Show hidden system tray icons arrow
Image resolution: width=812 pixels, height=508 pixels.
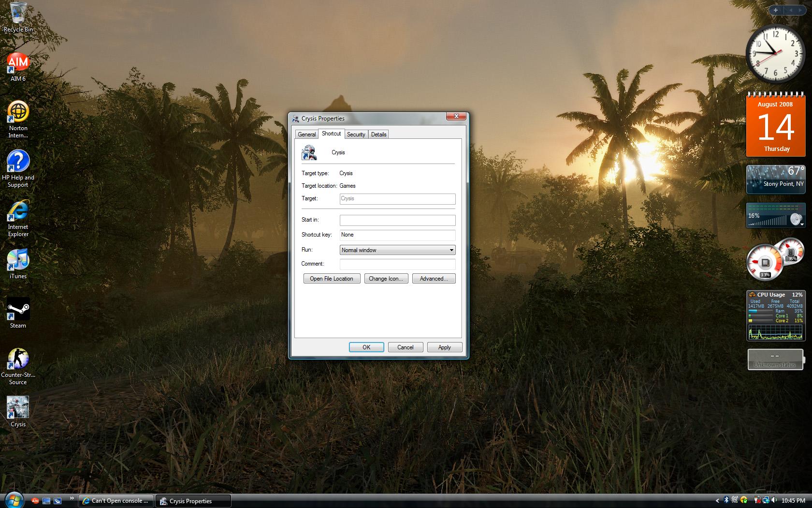pyautogui.click(x=717, y=500)
